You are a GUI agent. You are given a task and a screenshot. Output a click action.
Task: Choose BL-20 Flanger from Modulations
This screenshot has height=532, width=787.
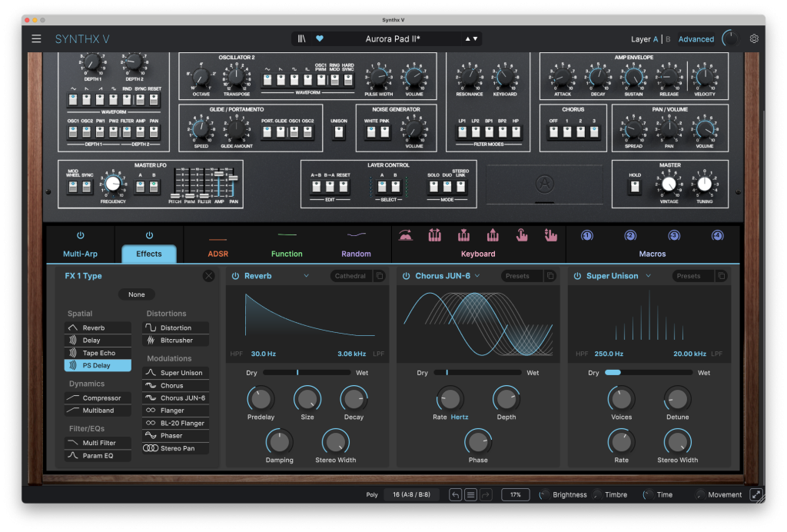[x=176, y=423]
